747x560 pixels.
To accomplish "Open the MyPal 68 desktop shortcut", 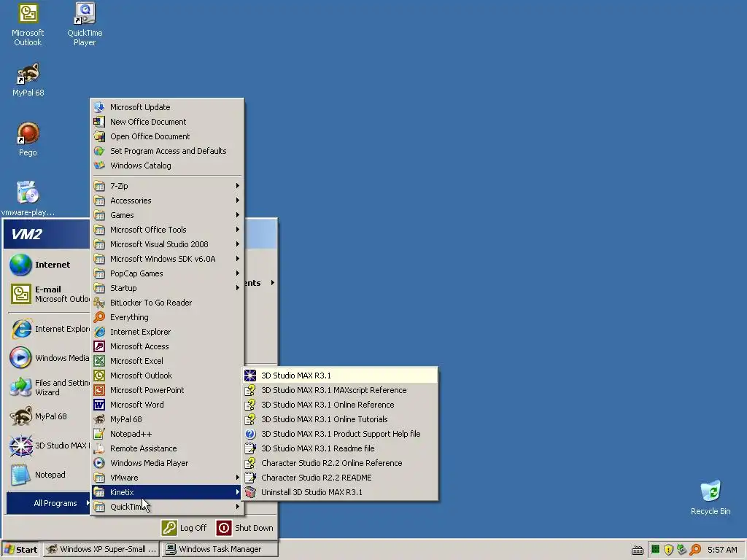I will 28,80.
